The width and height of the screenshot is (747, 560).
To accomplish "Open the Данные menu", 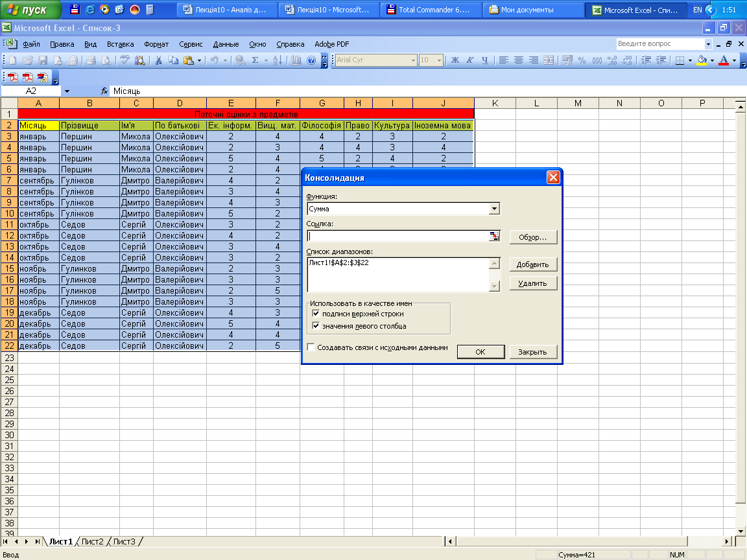I will coord(226,44).
